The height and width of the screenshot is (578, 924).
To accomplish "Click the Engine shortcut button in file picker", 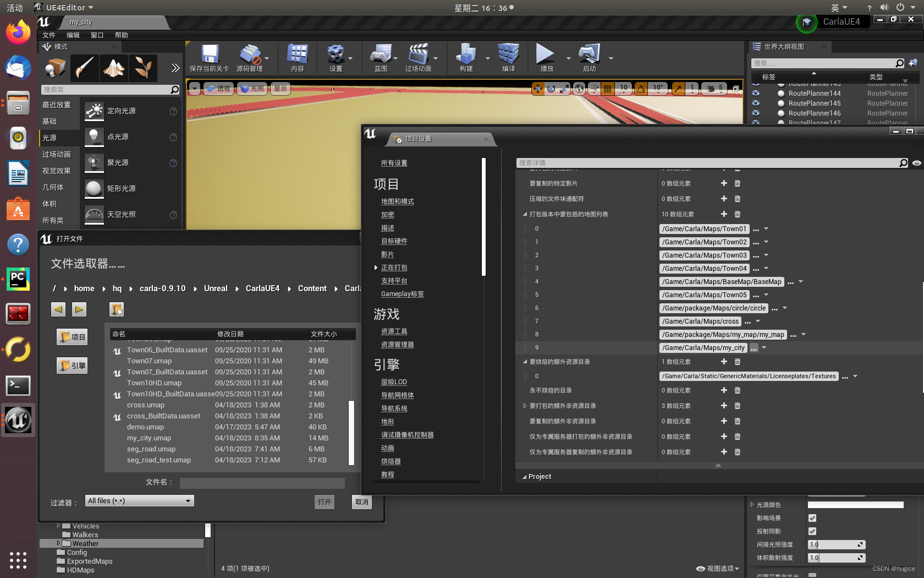I will point(72,366).
